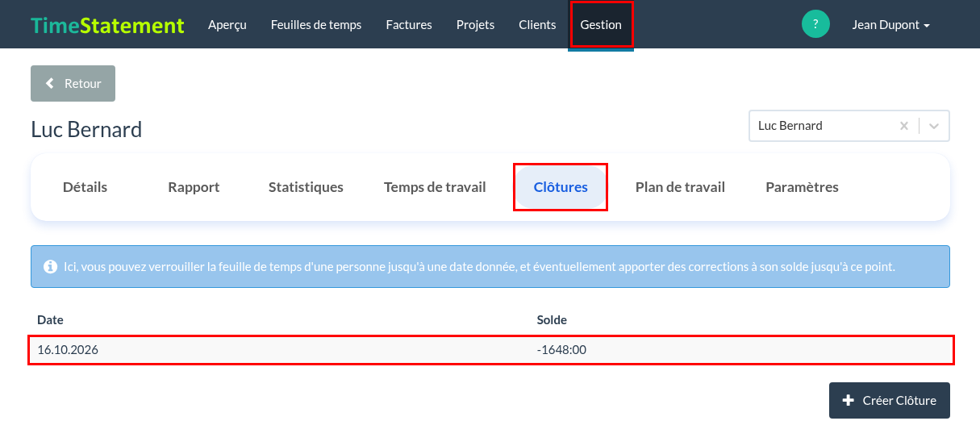This screenshot has width=980, height=446.
Task: Switch to the Rapport tab
Action: click(x=194, y=187)
